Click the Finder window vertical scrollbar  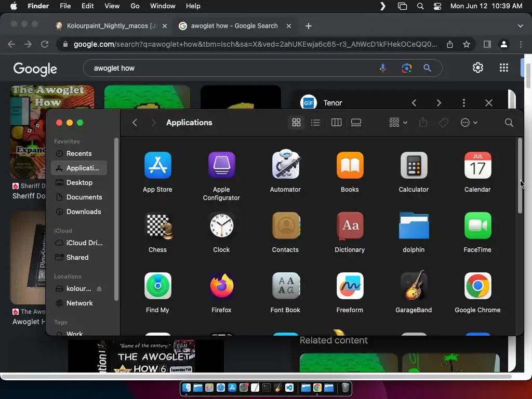point(520,176)
